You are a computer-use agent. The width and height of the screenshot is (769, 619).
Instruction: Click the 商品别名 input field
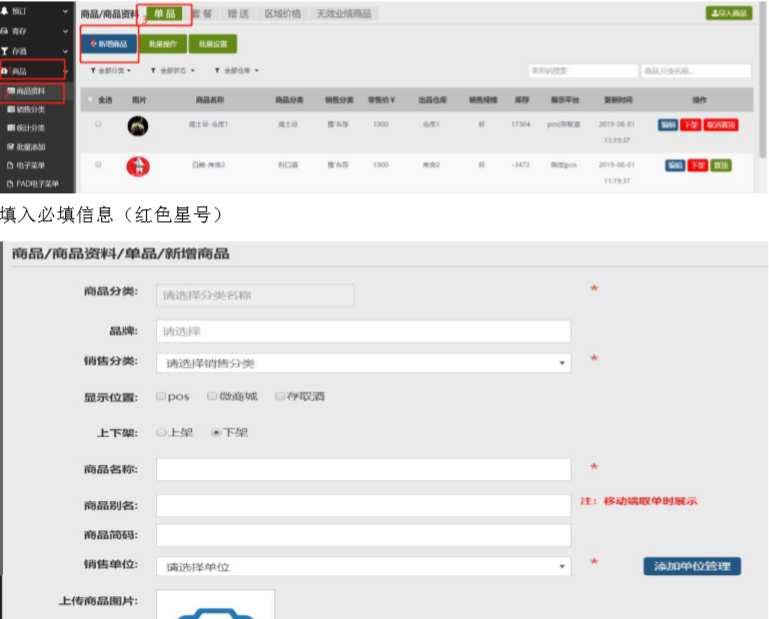tap(363, 505)
